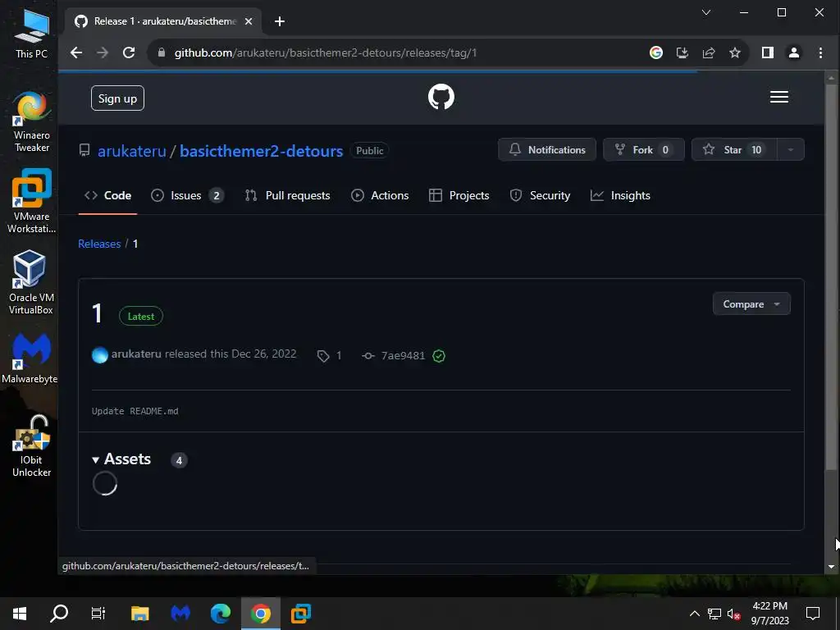Open the Pull requests tab
This screenshot has height=630, width=840.
(x=287, y=195)
